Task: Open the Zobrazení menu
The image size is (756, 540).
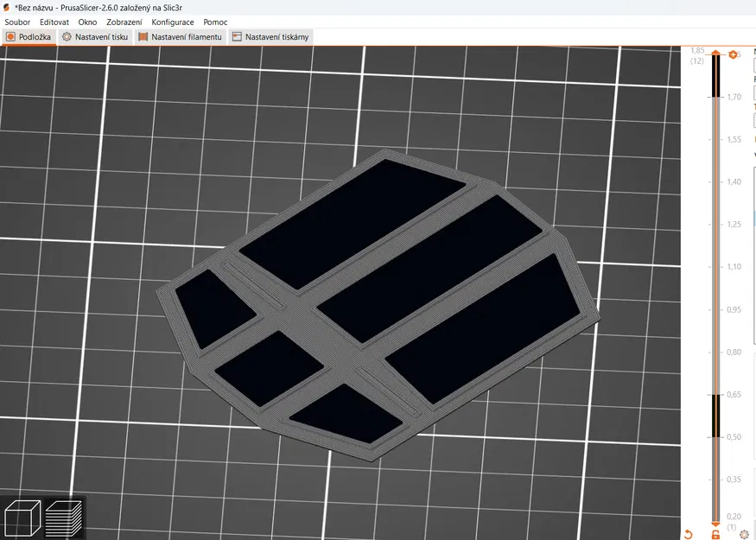Action: coord(124,22)
